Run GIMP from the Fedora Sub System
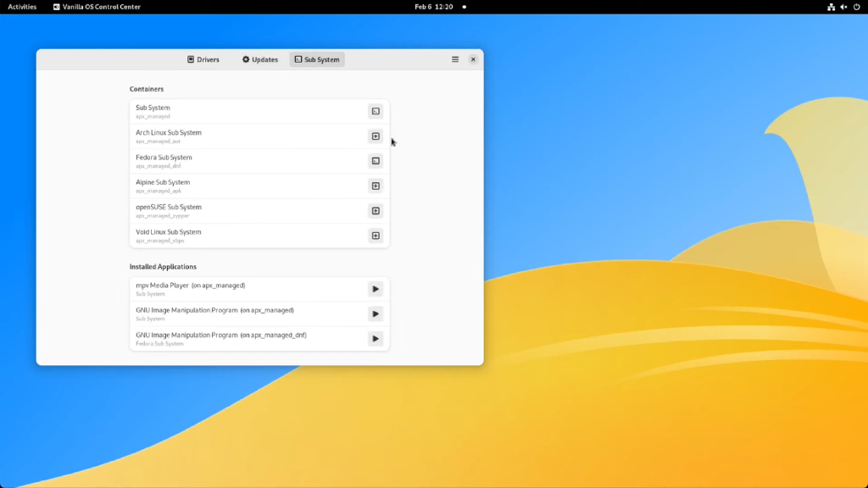The width and height of the screenshot is (868, 488). pos(376,338)
